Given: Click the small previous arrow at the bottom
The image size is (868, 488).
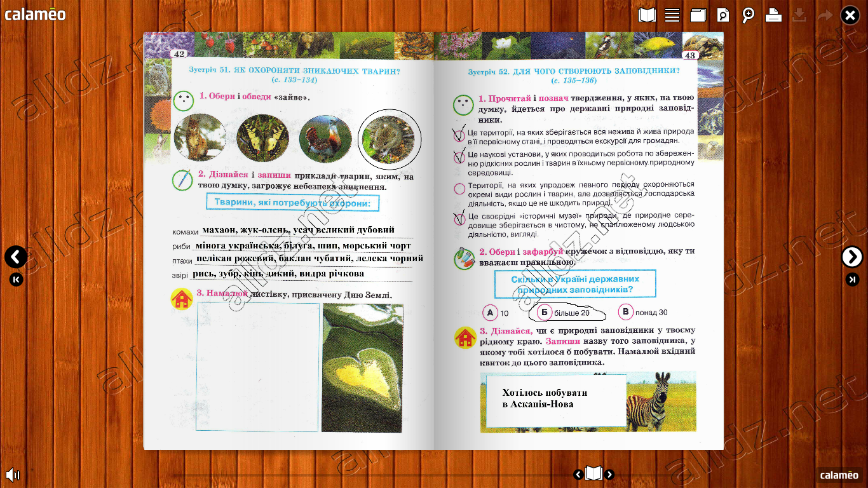Looking at the screenshot, I should (578, 474).
